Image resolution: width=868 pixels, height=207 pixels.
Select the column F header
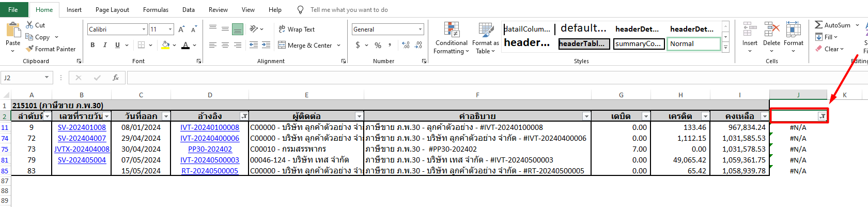477,95
